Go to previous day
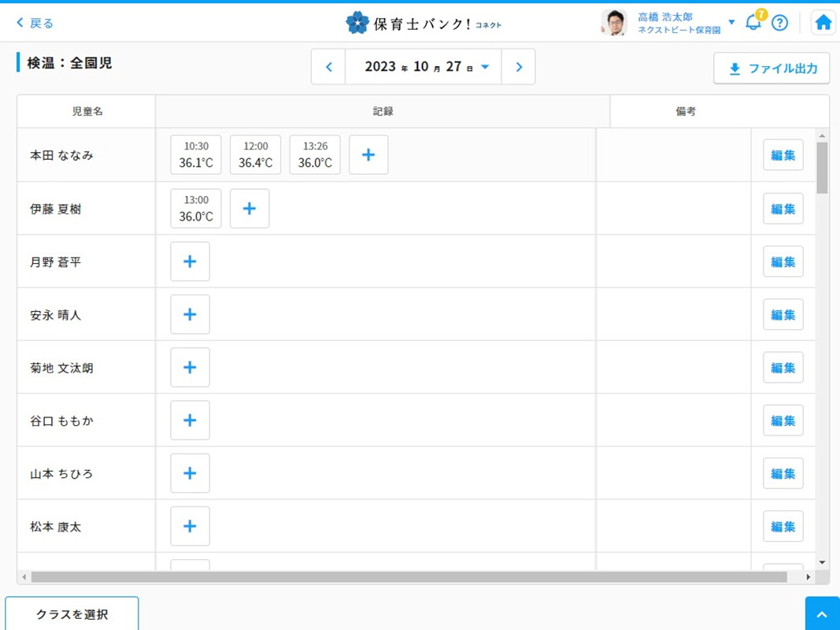840x630 pixels. coord(329,67)
